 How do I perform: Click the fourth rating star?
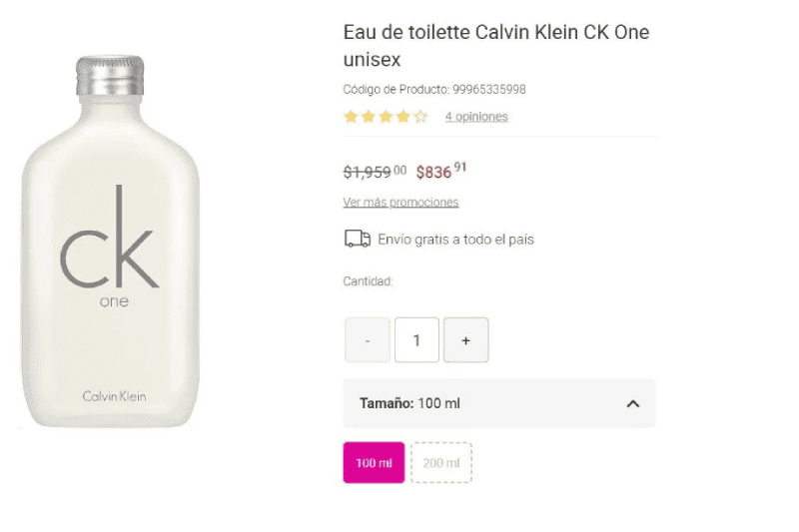[x=402, y=117]
